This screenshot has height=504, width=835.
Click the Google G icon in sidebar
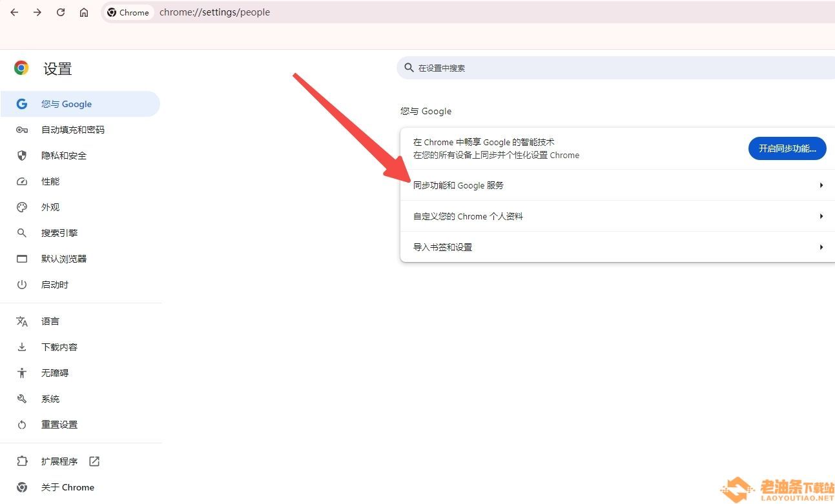pyautogui.click(x=22, y=104)
